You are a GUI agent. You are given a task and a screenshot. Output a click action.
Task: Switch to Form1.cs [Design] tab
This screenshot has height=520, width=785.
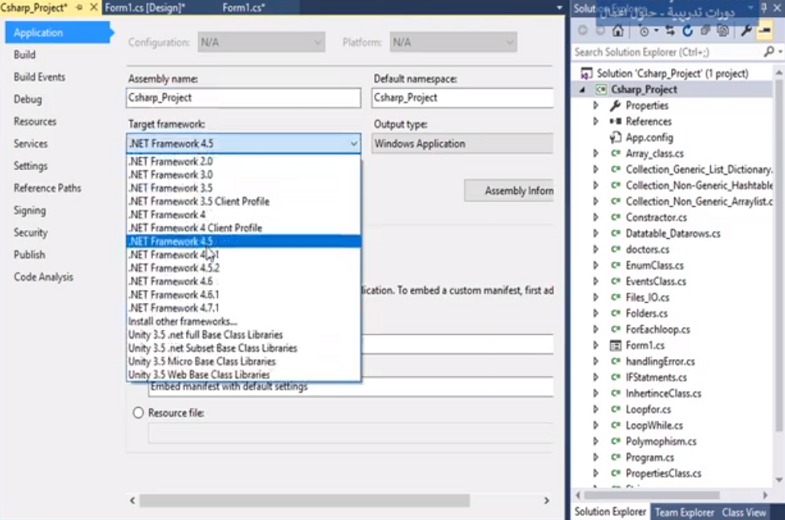tap(145, 8)
